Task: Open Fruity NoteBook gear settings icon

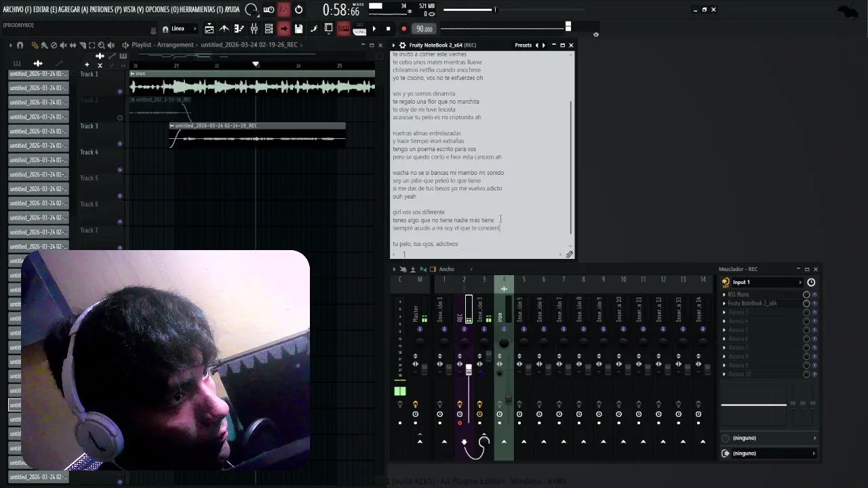Action: coord(402,45)
